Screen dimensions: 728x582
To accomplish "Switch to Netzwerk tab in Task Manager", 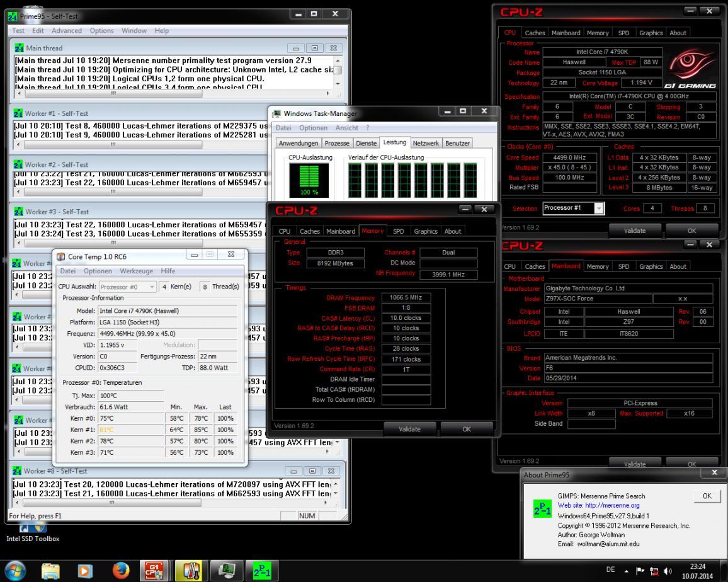I will pyautogui.click(x=426, y=143).
